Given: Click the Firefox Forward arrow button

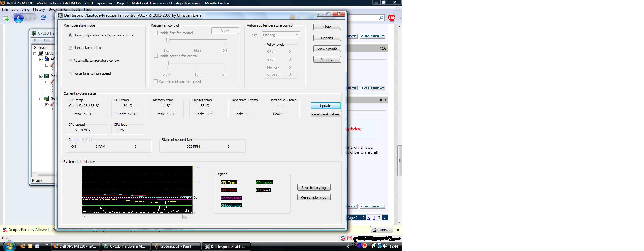Looking at the screenshot, I should pos(28,18).
